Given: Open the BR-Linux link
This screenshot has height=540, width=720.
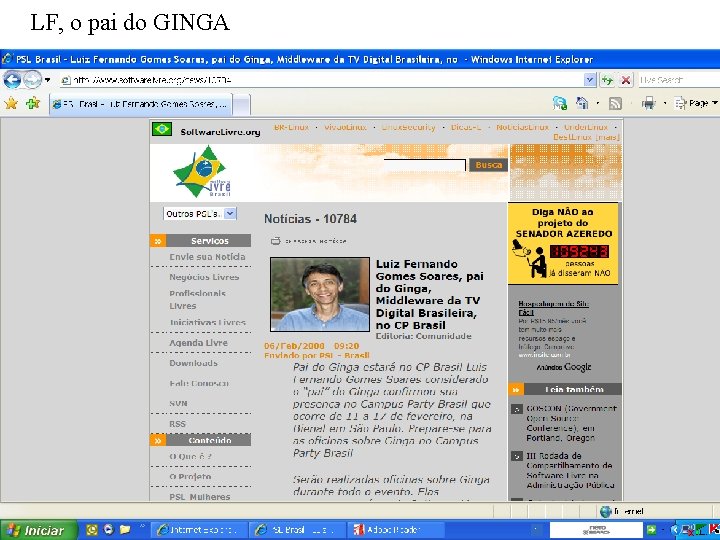Looking at the screenshot, I should point(292,127).
